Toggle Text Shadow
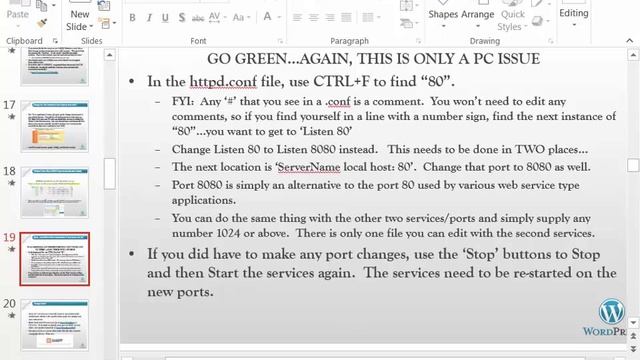Screen dimensions: 640x360 (182, 18)
